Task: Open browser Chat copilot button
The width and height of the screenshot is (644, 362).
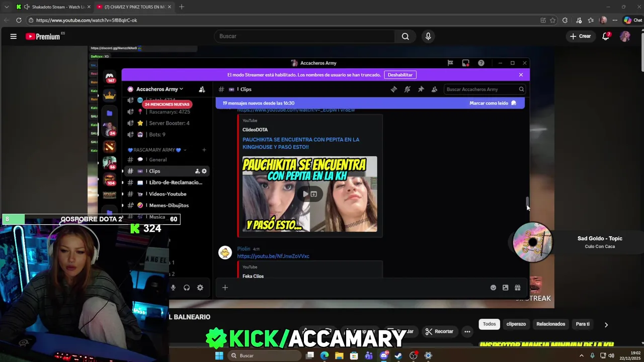Action: pyautogui.click(x=632, y=20)
